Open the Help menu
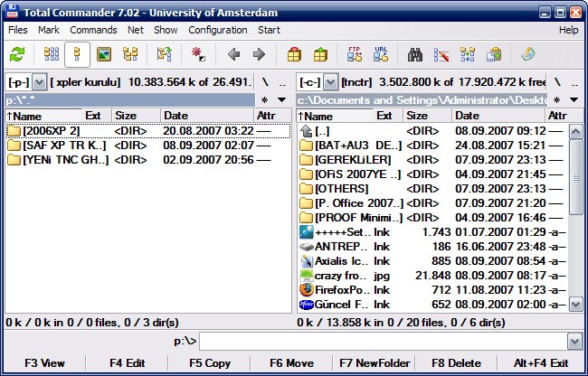This screenshot has width=588, height=376. tap(568, 30)
